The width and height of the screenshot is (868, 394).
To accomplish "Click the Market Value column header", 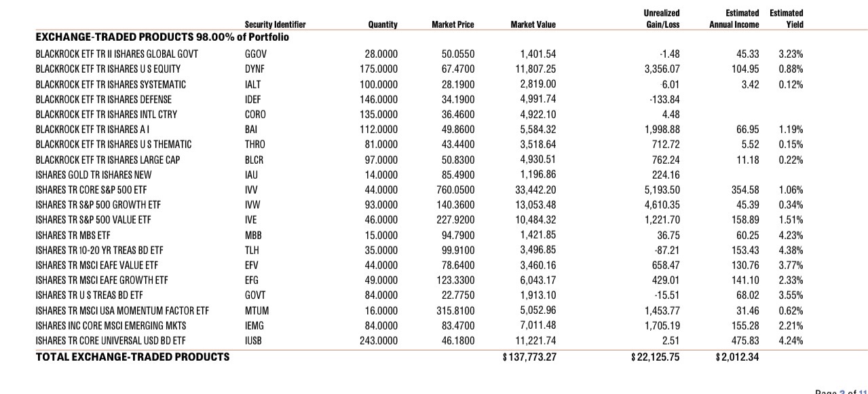I will pyautogui.click(x=533, y=24).
